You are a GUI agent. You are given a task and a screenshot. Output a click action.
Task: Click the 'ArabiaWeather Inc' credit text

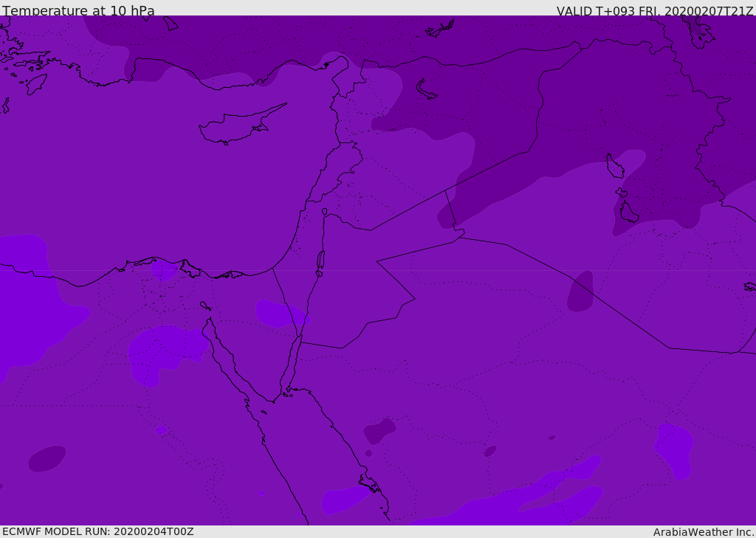pos(703,532)
